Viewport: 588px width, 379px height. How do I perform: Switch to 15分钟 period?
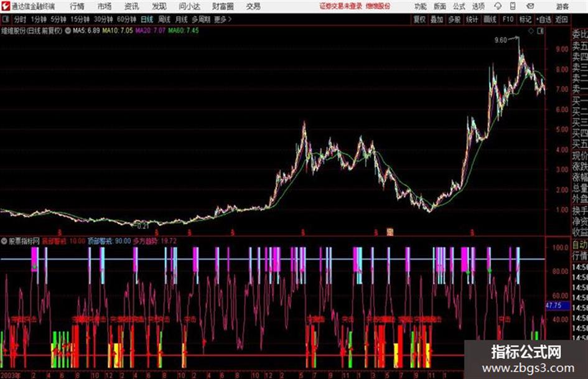click(x=80, y=19)
